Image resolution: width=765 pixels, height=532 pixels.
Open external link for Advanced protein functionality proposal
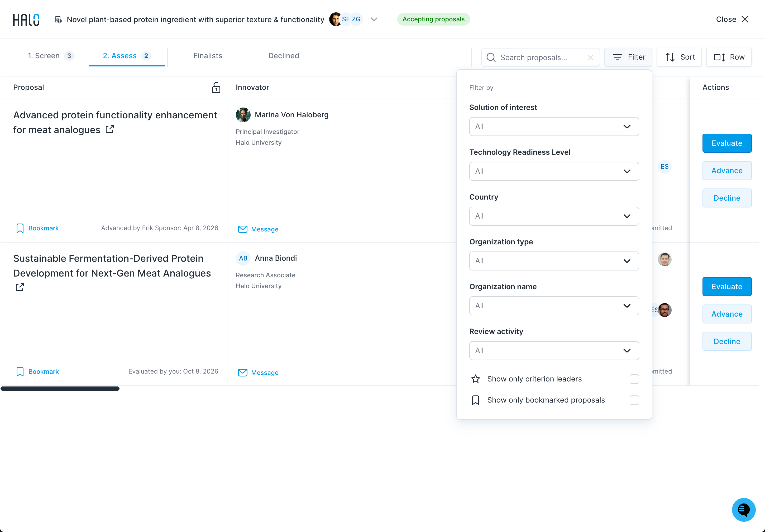click(x=110, y=129)
